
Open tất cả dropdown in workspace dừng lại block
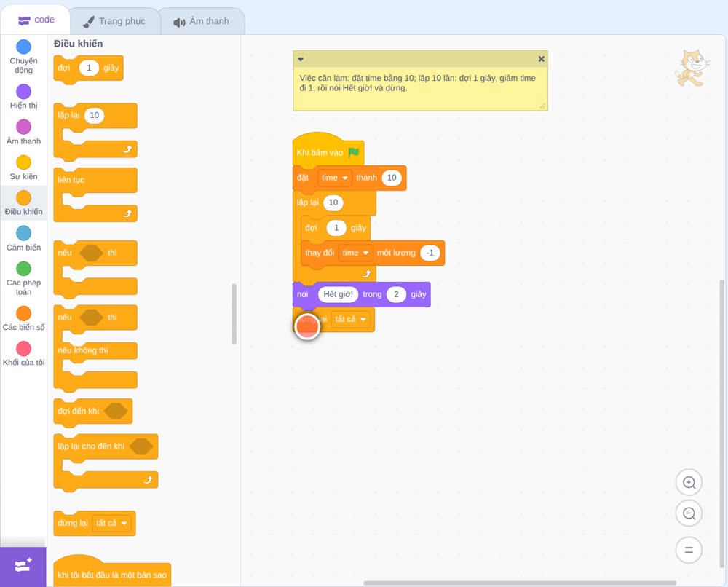pos(351,319)
